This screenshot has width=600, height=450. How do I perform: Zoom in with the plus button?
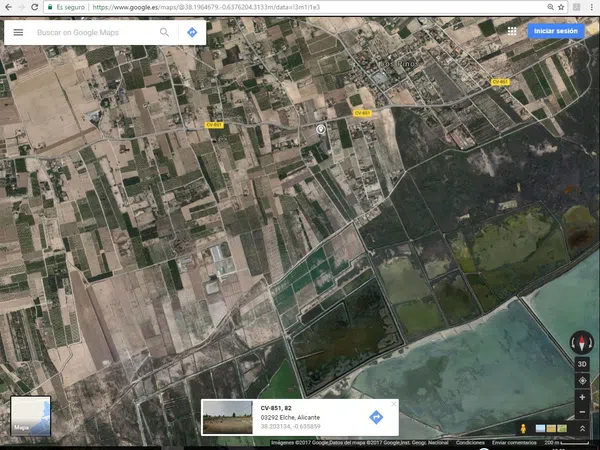(582, 398)
